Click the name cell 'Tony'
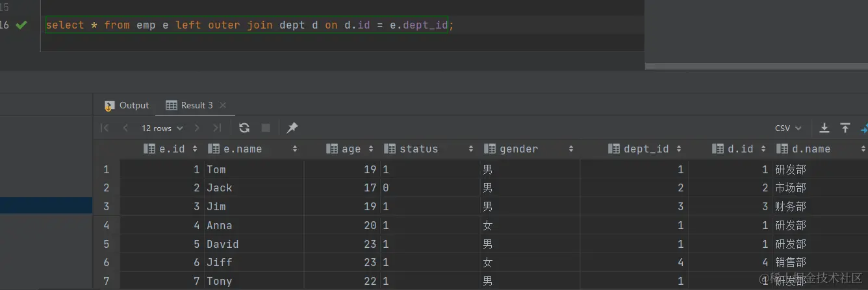868x290 pixels. tap(254, 281)
